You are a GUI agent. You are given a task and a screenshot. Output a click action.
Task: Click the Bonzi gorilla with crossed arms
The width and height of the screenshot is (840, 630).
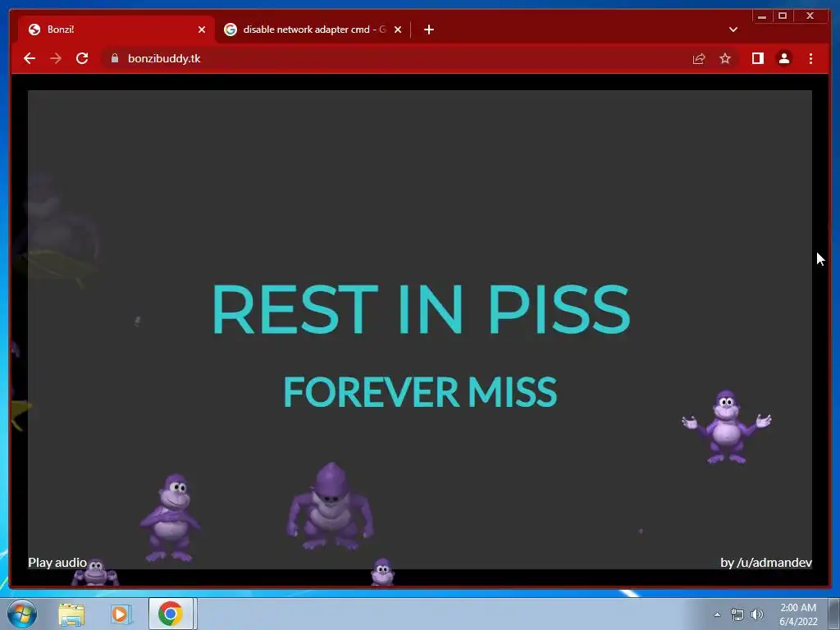(171, 518)
